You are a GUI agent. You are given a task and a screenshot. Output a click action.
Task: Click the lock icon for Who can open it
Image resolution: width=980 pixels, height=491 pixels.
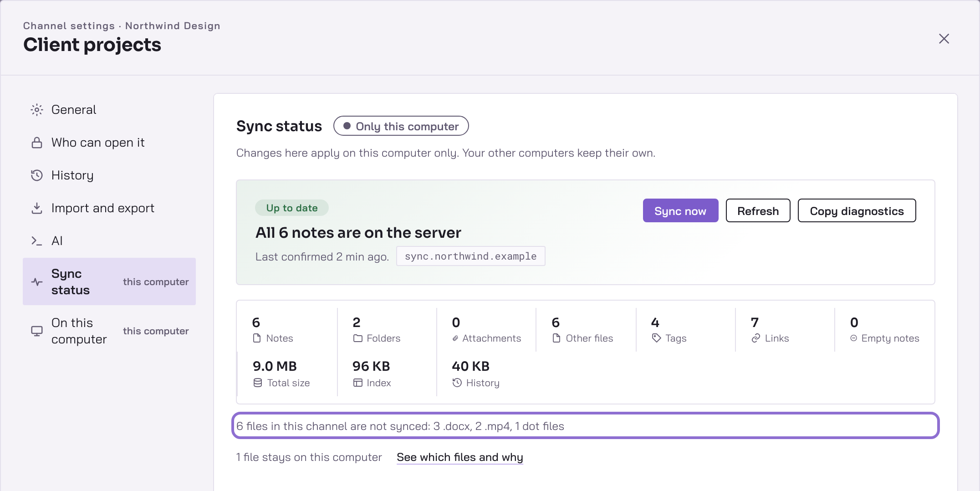37,143
